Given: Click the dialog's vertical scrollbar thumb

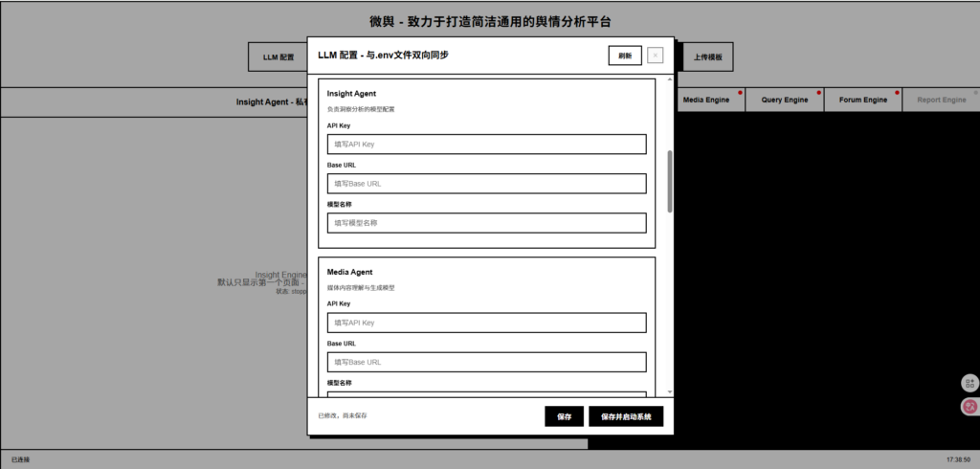Looking at the screenshot, I should [x=669, y=180].
